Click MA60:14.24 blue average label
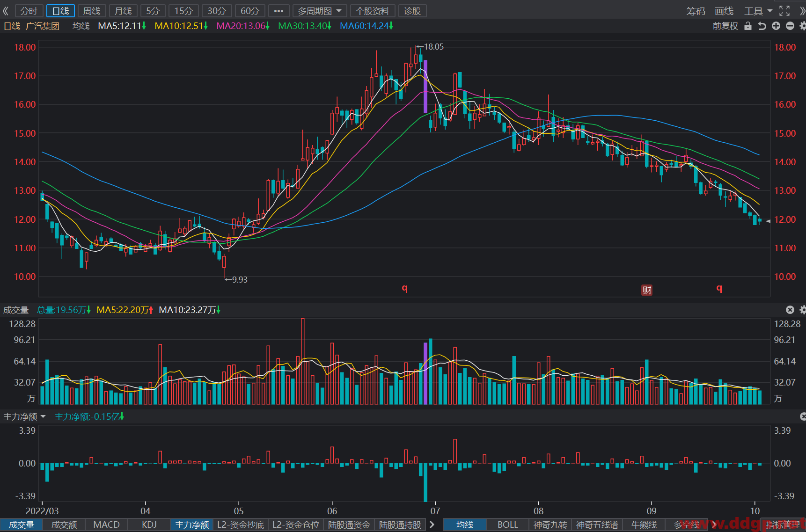This screenshot has width=806, height=532. point(366,26)
